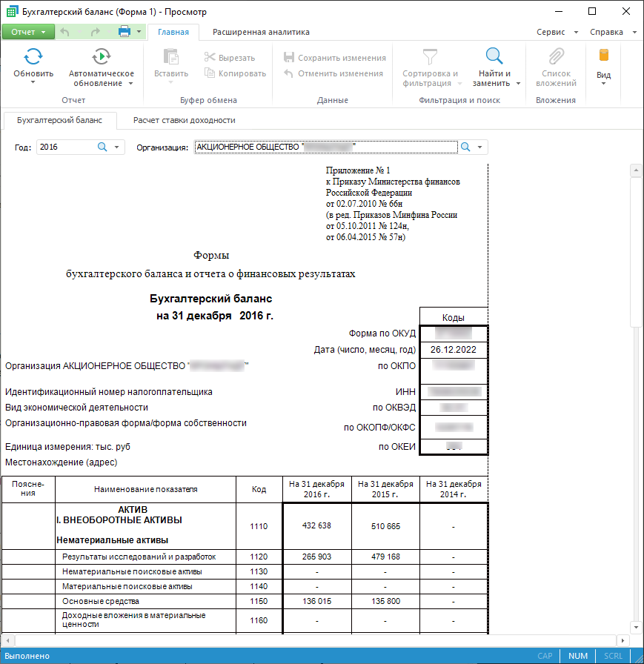Open the Год dropdown arrow
Screen dimensions: 644x664
coord(116,147)
